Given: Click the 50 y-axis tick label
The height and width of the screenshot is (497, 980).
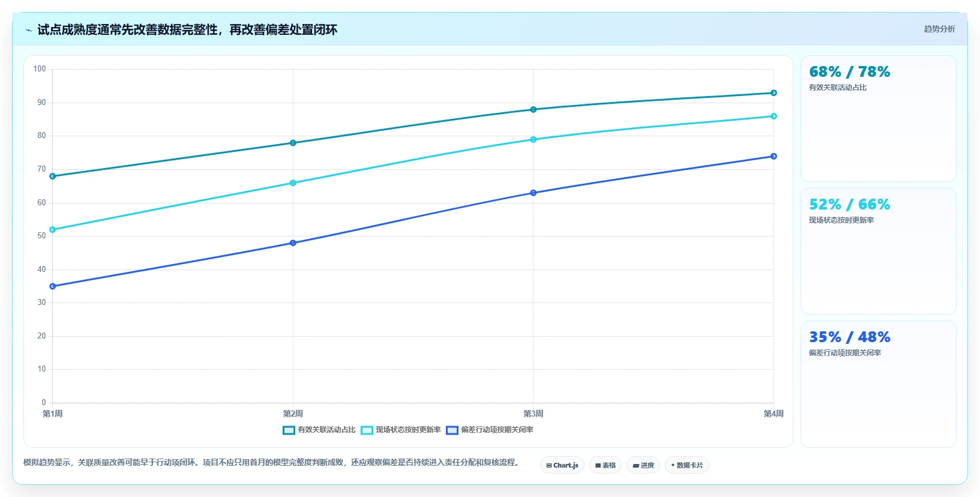Looking at the screenshot, I should click(x=41, y=236).
